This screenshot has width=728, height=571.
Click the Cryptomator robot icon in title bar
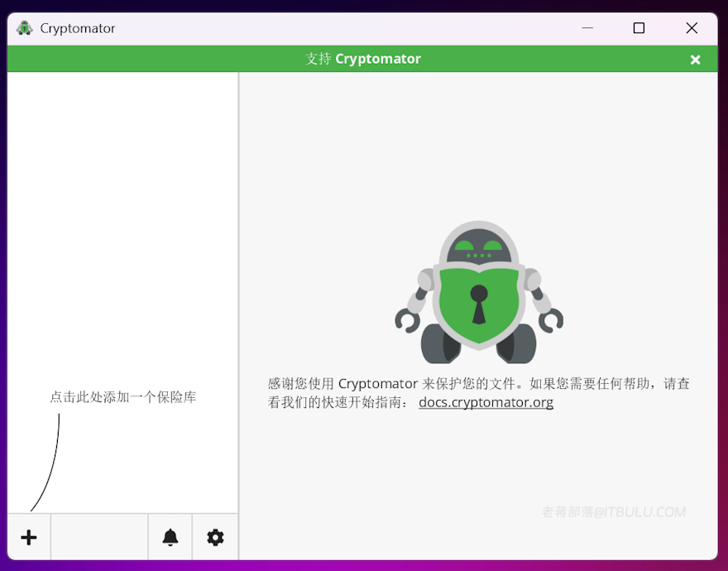pyautogui.click(x=24, y=28)
